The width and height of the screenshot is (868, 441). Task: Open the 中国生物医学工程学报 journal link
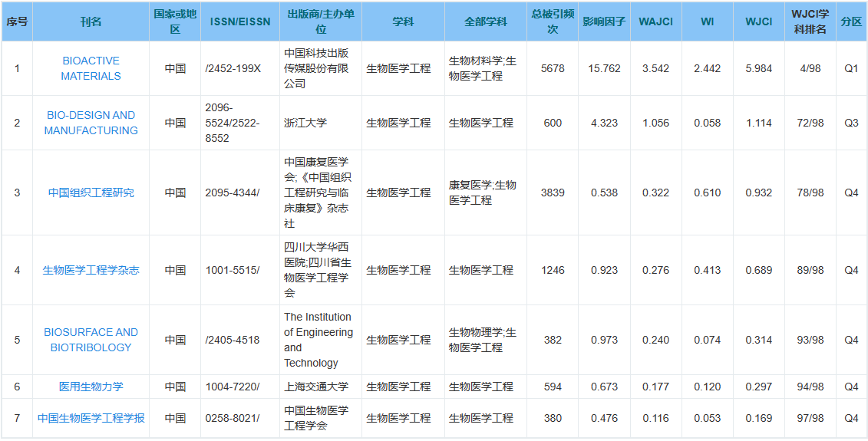[x=91, y=418]
